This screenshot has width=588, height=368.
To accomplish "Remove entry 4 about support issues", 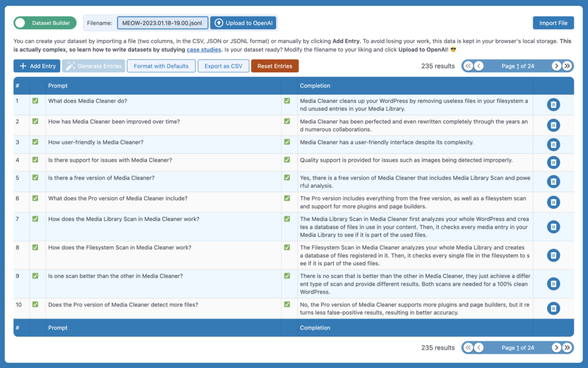I will coord(553,162).
